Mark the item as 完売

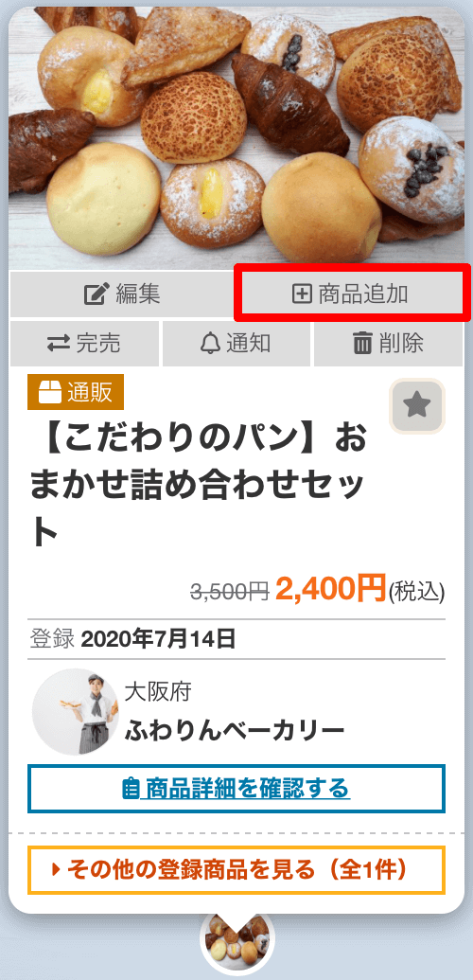click(84, 343)
